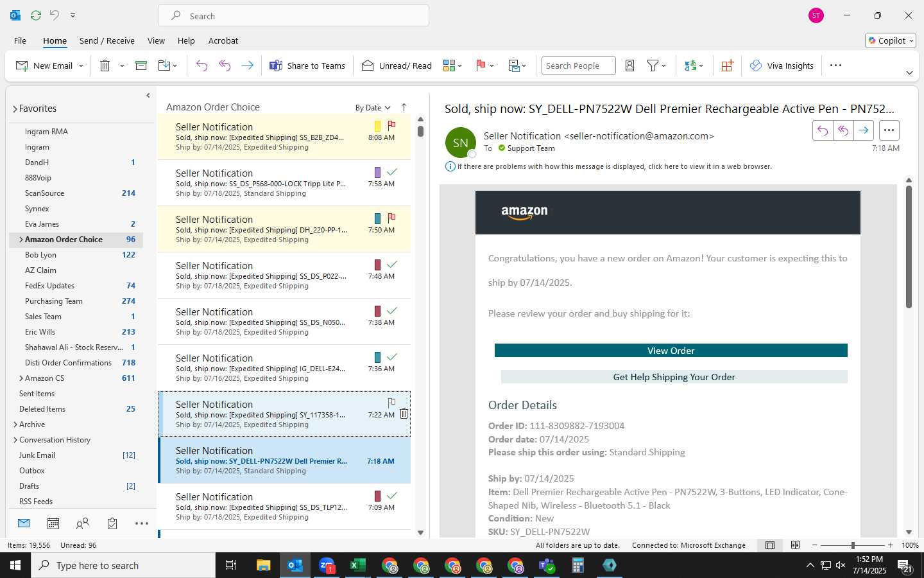Click the Archive ribbon icon
This screenshot has width=924, height=578.
point(141,66)
